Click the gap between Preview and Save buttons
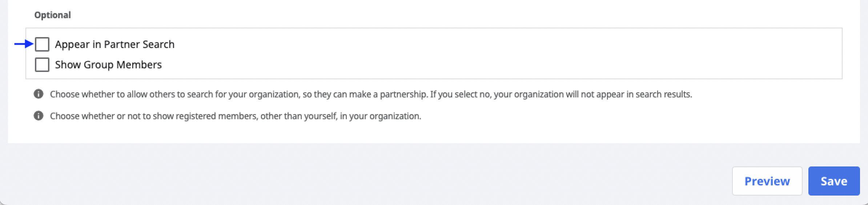The width and height of the screenshot is (868, 205). click(x=805, y=181)
